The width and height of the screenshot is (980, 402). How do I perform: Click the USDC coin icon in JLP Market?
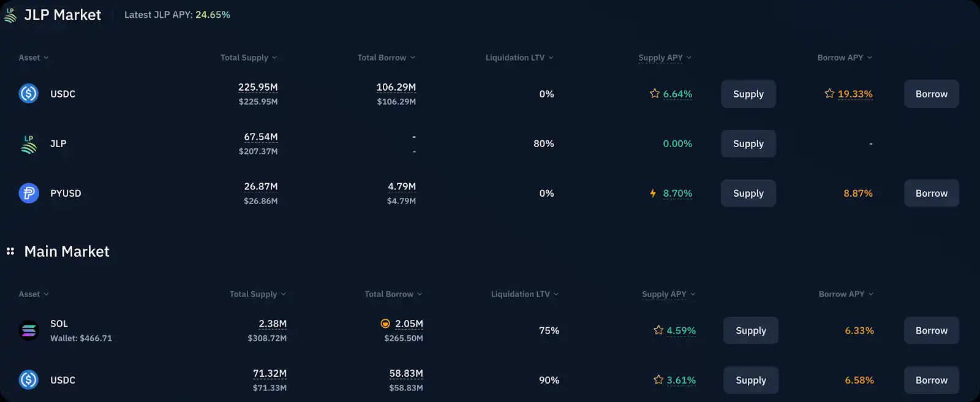coord(29,94)
